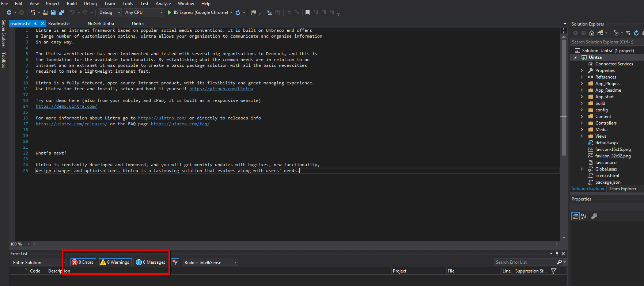Click the Search Solution Explorer field

(x=606, y=42)
